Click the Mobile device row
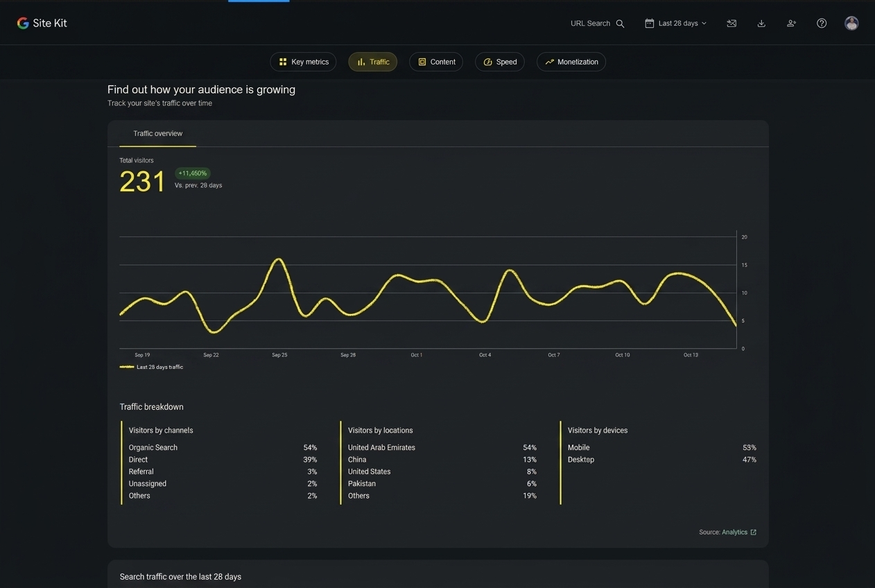This screenshot has height=588, width=875. [662, 448]
